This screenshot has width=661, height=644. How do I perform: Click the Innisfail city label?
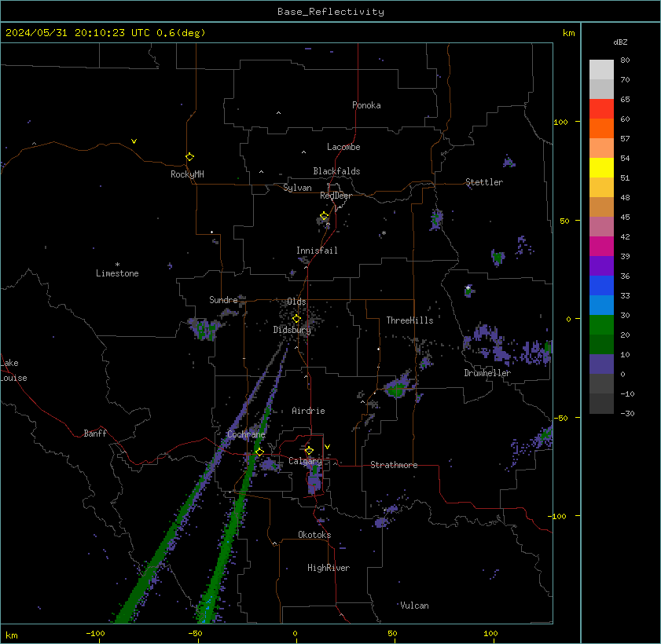click(x=317, y=251)
